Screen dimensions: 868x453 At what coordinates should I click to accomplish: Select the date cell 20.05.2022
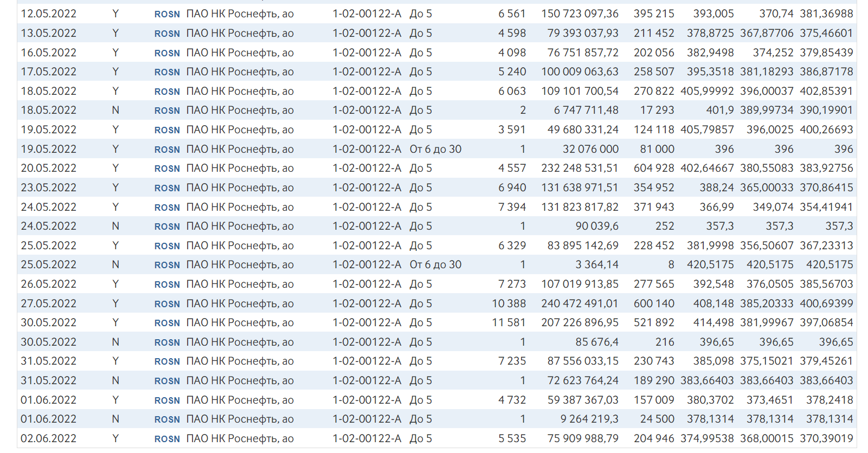tap(49, 168)
